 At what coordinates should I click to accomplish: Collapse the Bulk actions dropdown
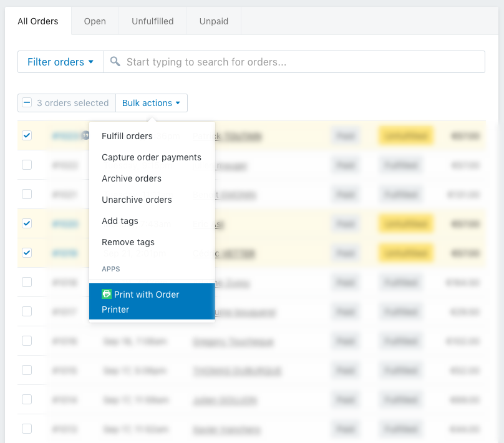tap(152, 103)
